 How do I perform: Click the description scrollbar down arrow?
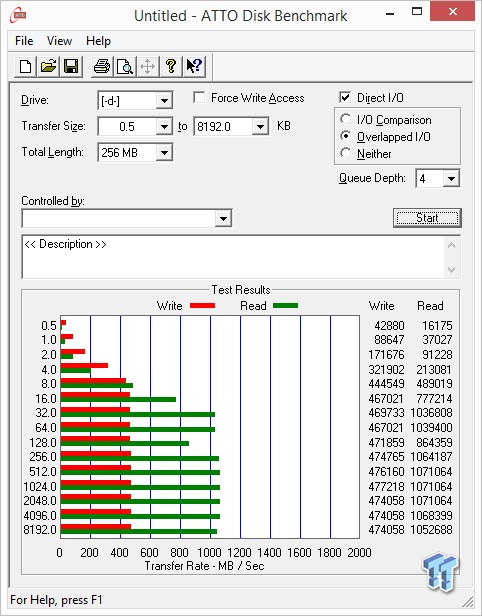click(452, 270)
